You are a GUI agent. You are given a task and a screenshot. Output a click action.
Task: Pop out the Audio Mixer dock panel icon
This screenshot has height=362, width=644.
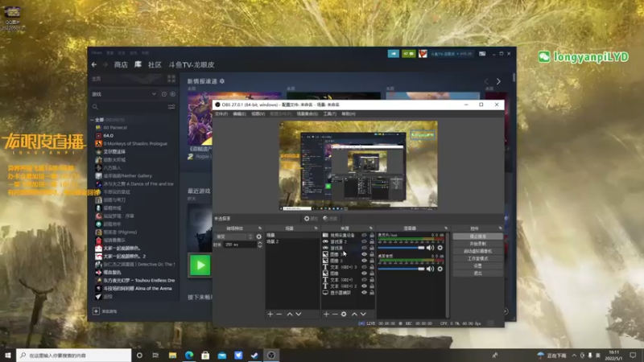tap(446, 228)
